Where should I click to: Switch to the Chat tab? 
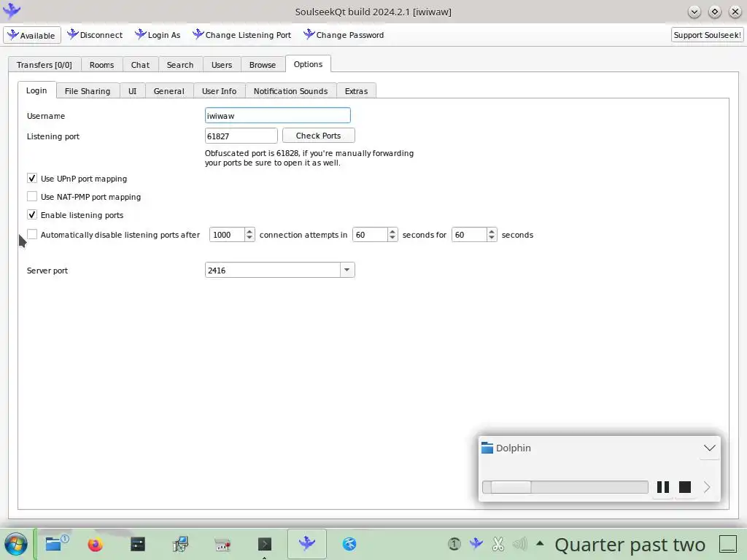(140, 65)
